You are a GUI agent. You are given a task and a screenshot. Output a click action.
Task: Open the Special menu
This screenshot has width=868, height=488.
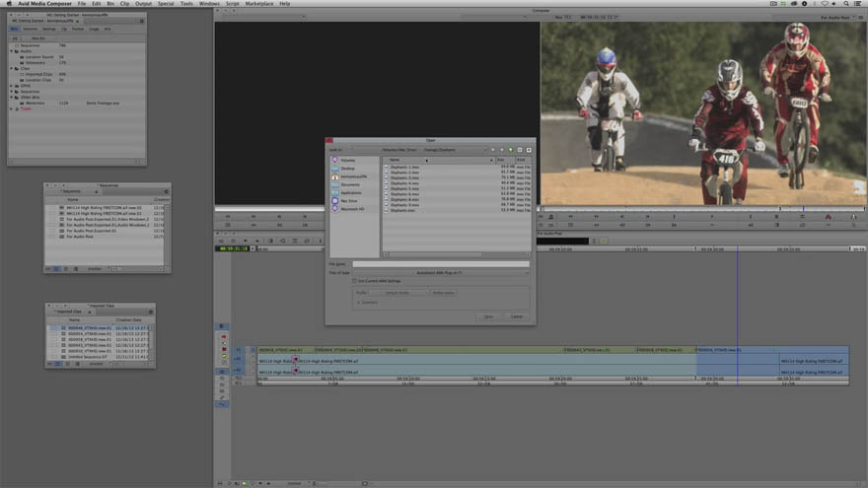pyautogui.click(x=166, y=3)
